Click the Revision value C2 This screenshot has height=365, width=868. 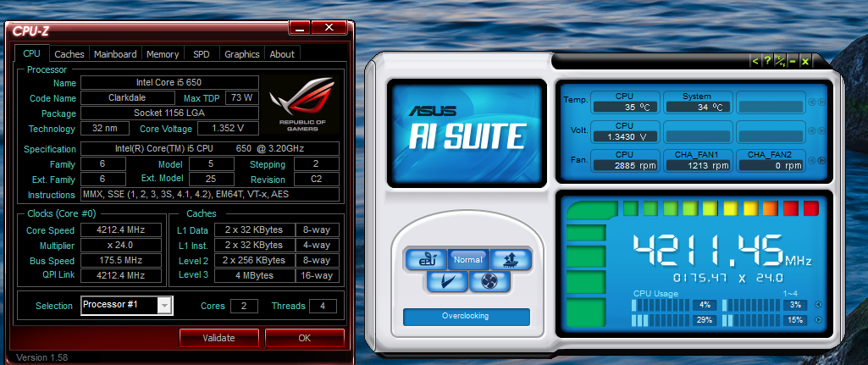(317, 180)
